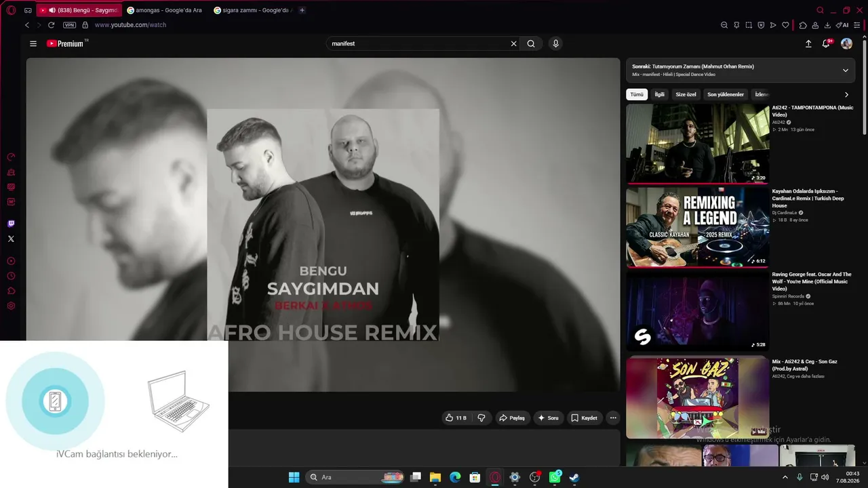Pin the page with the pushpin icon
Screen dimensions: 868x488
pyautogui.click(x=736, y=25)
